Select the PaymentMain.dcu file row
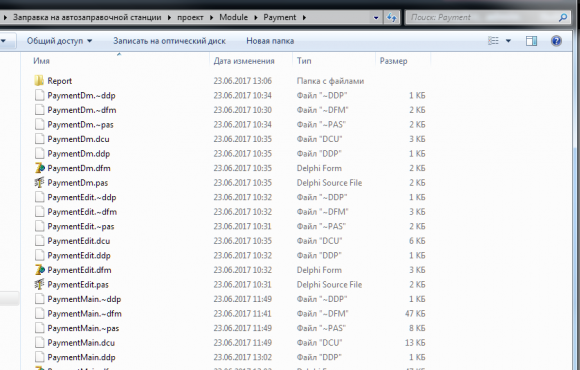Viewport: 580px width, 370px height. (229, 343)
